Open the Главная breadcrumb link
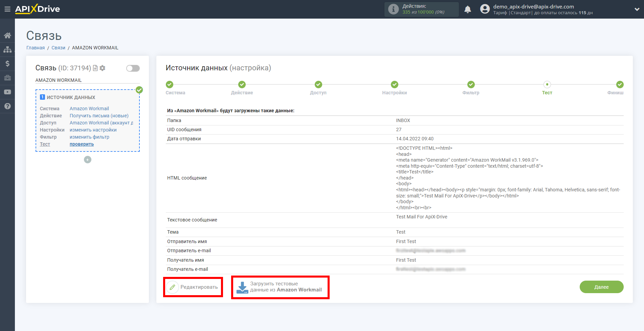Viewport: 644px width, 331px height. pyautogui.click(x=36, y=48)
